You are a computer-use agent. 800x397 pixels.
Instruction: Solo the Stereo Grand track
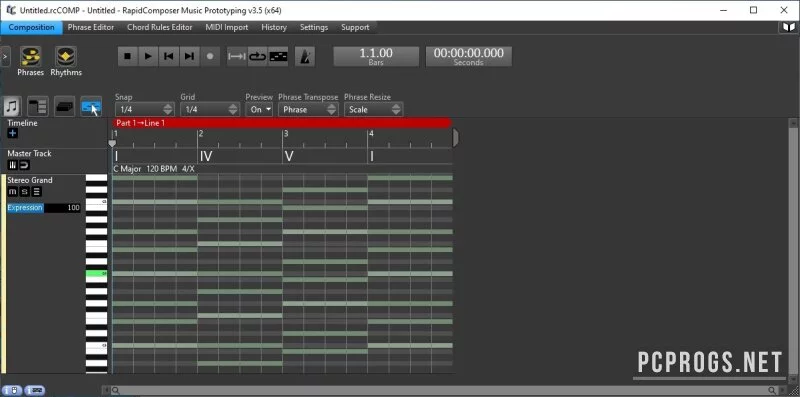point(24,192)
